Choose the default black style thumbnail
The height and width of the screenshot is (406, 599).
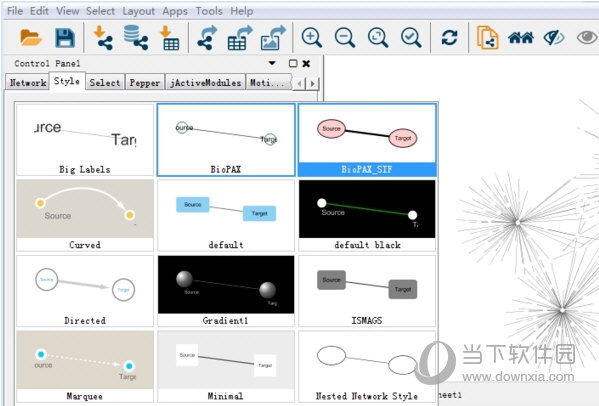coord(367,215)
